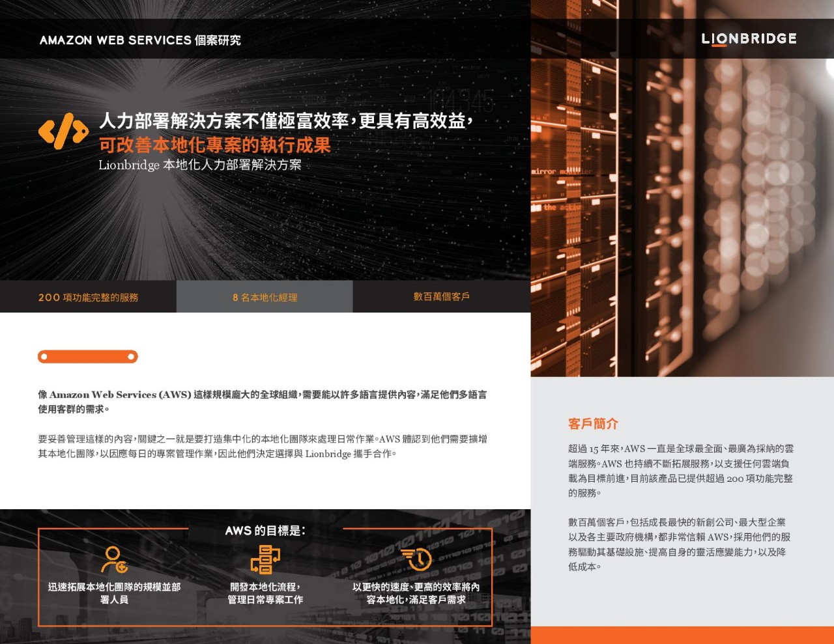Click the '客戶簡介' section heading
The width and height of the screenshot is (834, 644).
pyautogui.click(x=593, y=423)
